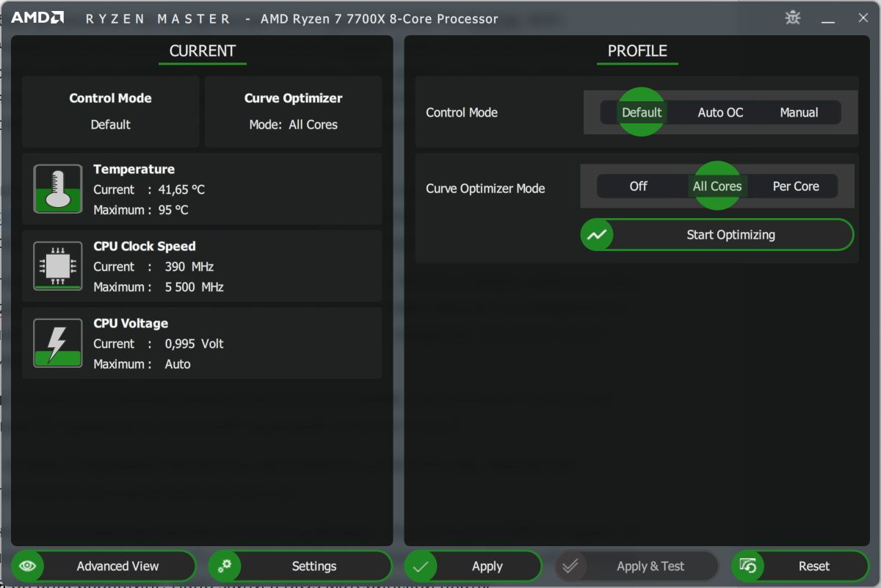Click the Apply button
Screen dimensions: 881x588
pyautogui.click(x=487, y=565)
